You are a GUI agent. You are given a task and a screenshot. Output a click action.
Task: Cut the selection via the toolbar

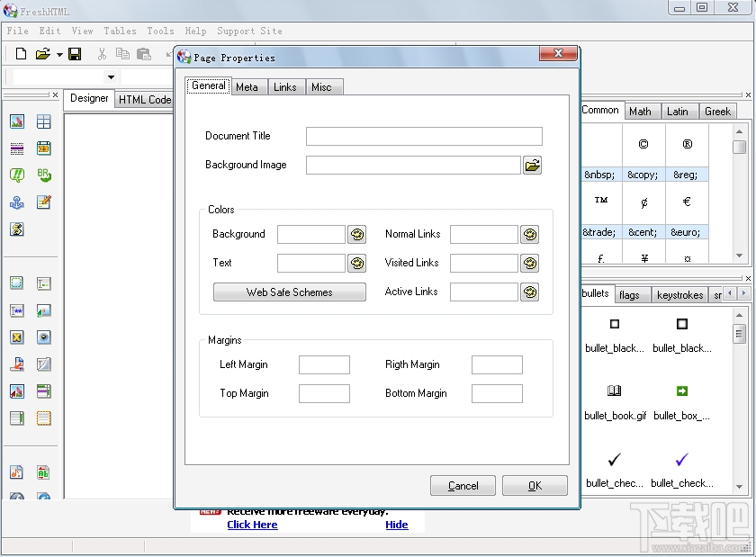[x=103, y=53]
